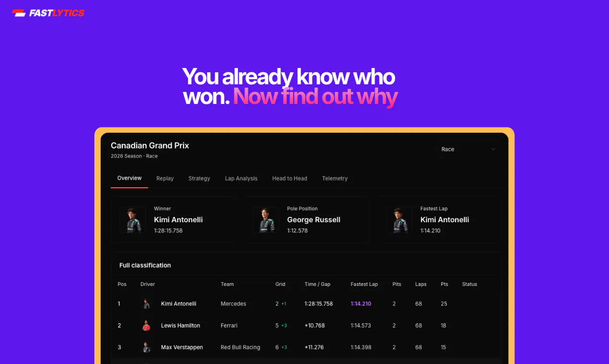Viewport: 609px width, 364px height.
Task: Click 18 points for Hamilton
Action: 444,326
